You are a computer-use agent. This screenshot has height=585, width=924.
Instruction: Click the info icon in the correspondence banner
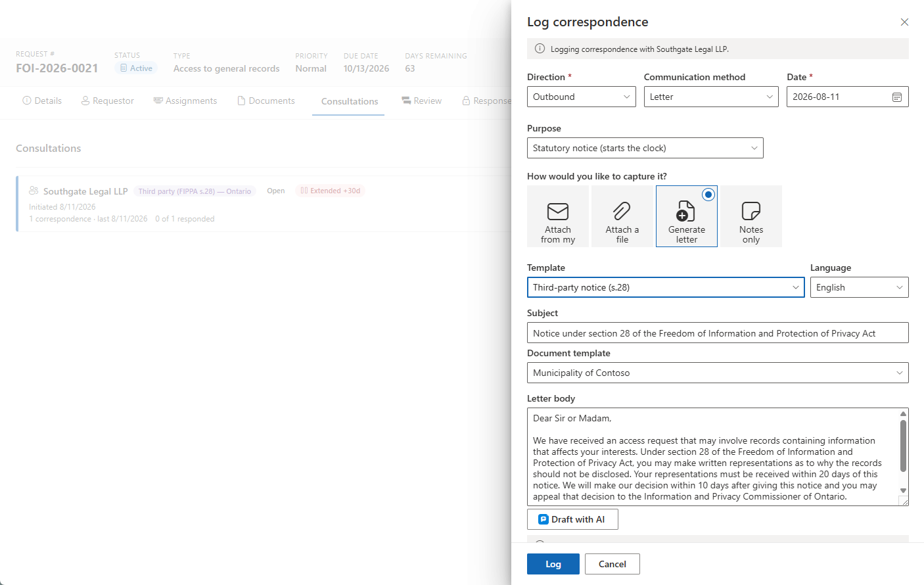tap(540, 49)
